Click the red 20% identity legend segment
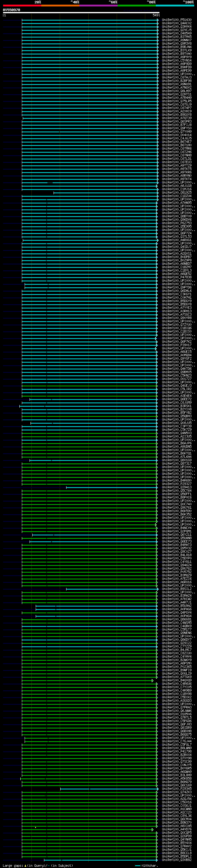The height and width of the screenshot is (868, 197). (22, 6)
